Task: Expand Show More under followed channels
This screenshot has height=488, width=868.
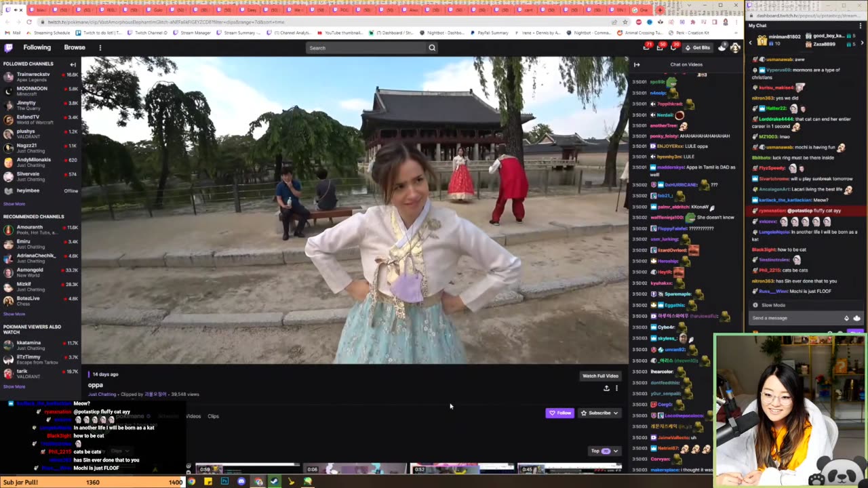Action: pos(14,204)
